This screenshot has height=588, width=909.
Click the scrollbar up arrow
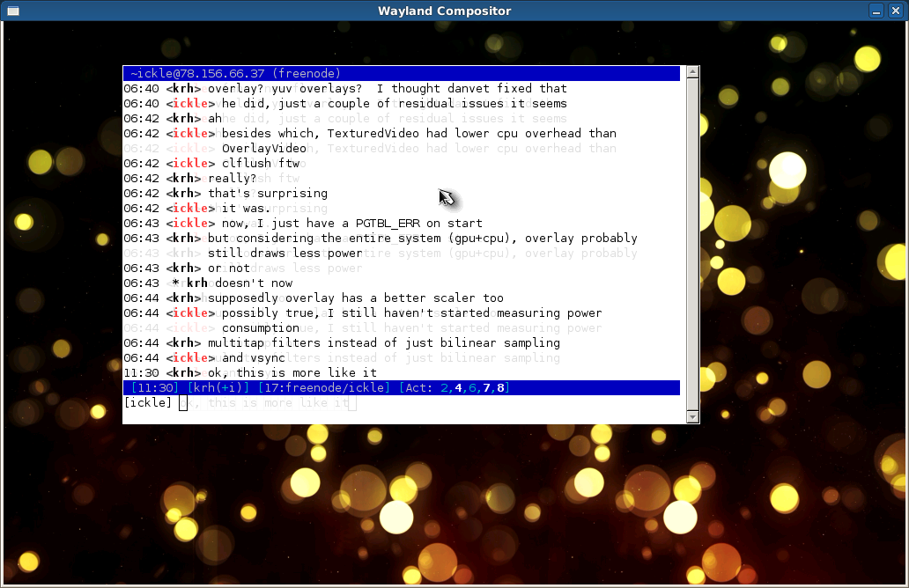click(693, 73)
